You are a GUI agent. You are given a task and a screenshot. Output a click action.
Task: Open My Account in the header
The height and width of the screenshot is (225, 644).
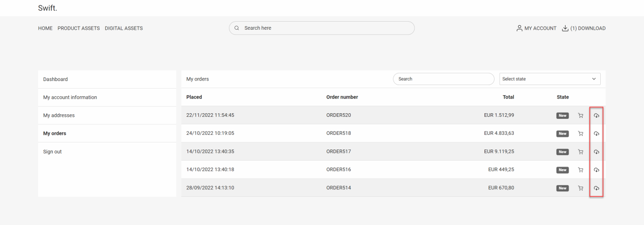(x=536, y=28)
